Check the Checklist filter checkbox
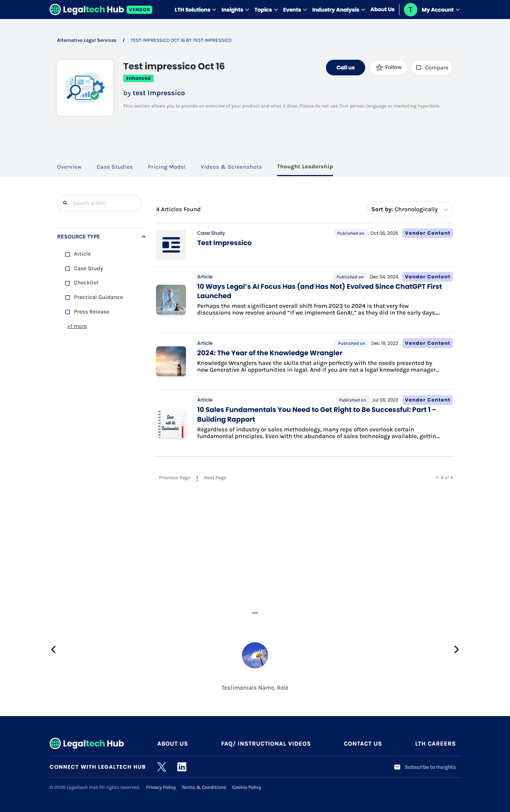The image size is (510, 812). (68, 283)
